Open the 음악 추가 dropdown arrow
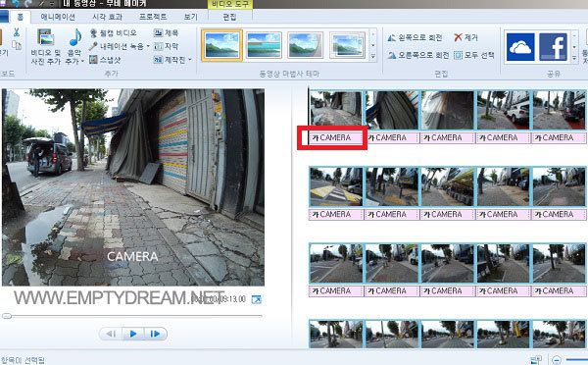 (82, 61)
